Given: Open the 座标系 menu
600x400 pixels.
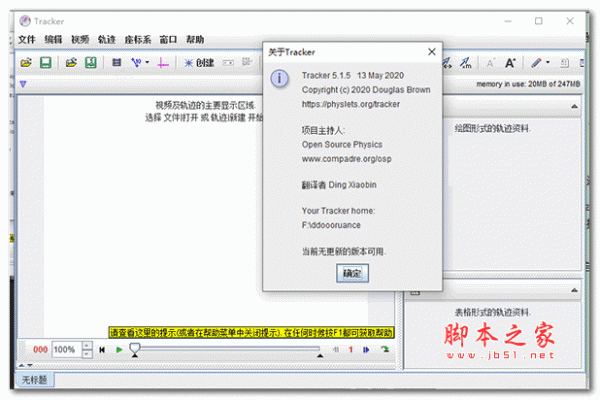Looking at the screenshot, I should click(x=138, y=39).
